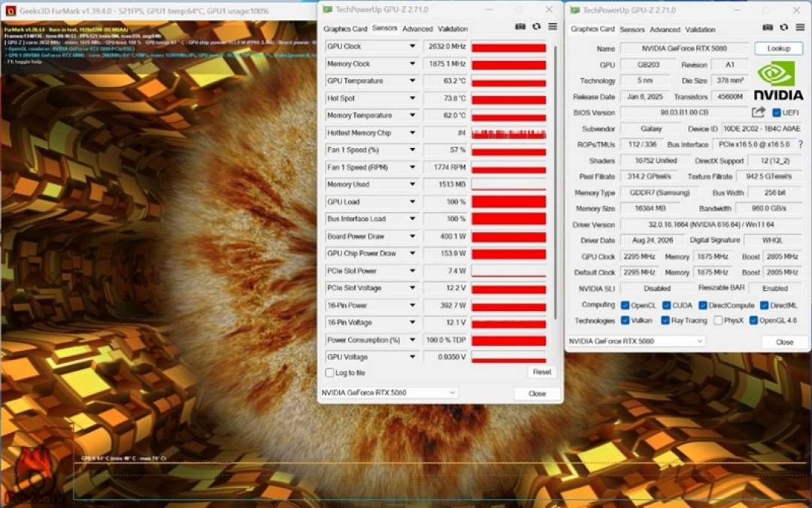Open the GPU selector dropdown in the Graphics Card window

tap(637, 341)
